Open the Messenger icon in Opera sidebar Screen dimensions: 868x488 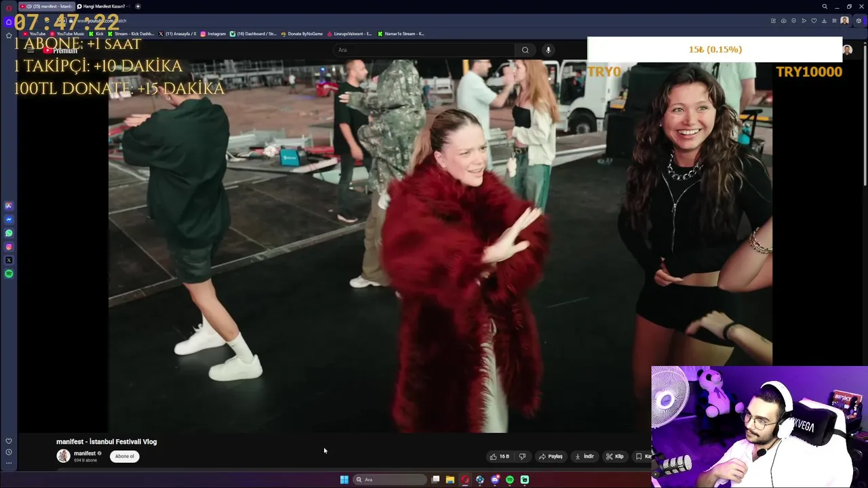(x=9, y=220)
